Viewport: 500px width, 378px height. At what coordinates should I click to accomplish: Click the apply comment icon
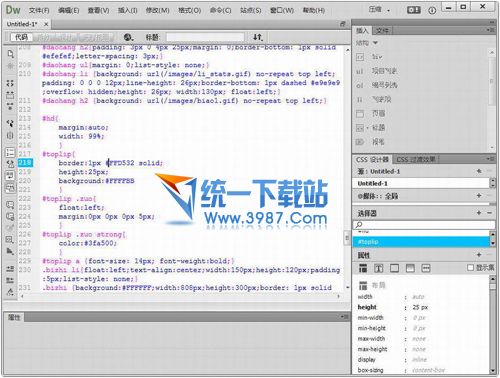[10, 205]
